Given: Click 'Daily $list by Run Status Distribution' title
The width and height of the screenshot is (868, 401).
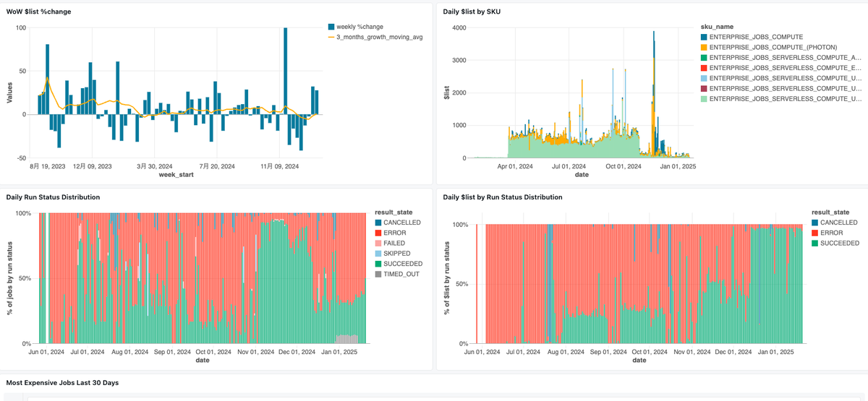Looking at the screenshot, I should (x=502, y=197).
